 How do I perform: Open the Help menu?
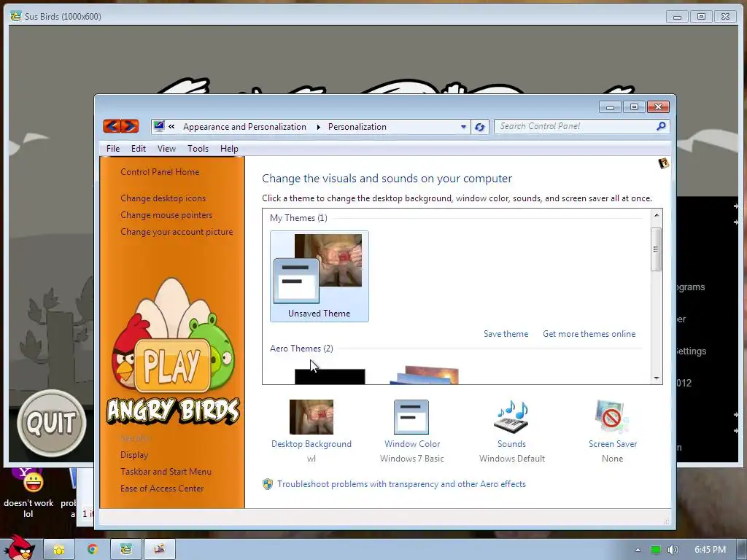pos(229,149)
